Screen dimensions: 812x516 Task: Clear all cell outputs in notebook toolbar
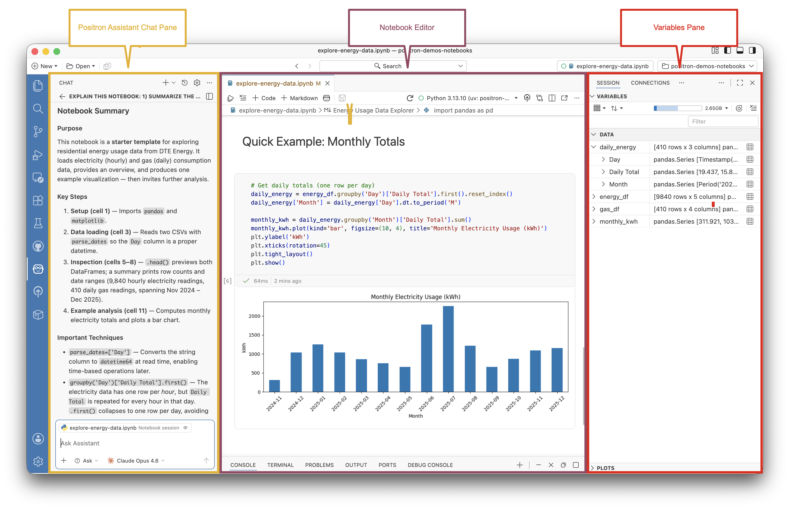[243, 98]
